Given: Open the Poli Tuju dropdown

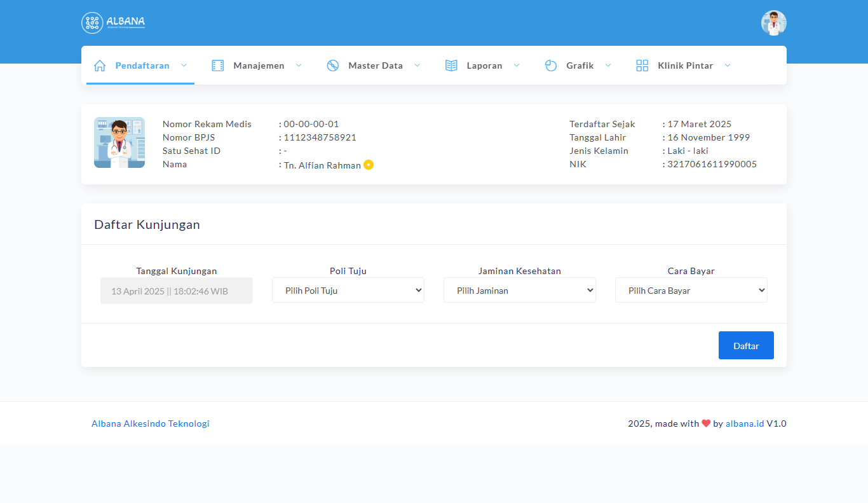Looking at the screenshot, I should 348,290.
